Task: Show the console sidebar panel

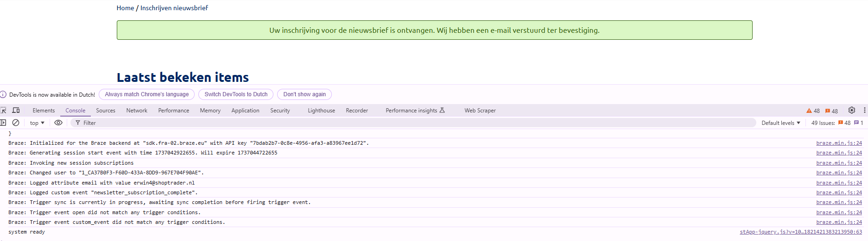Action: [x=3, y=123]
